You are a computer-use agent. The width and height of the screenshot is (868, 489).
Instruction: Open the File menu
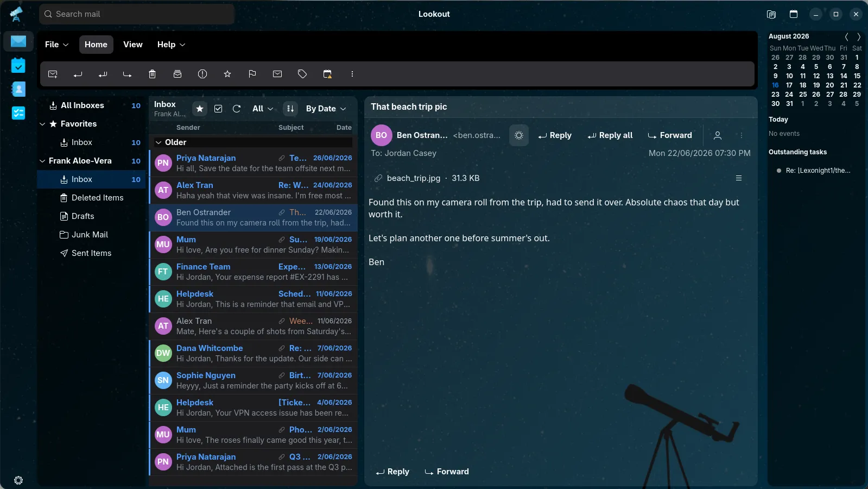tap(56, 45)
